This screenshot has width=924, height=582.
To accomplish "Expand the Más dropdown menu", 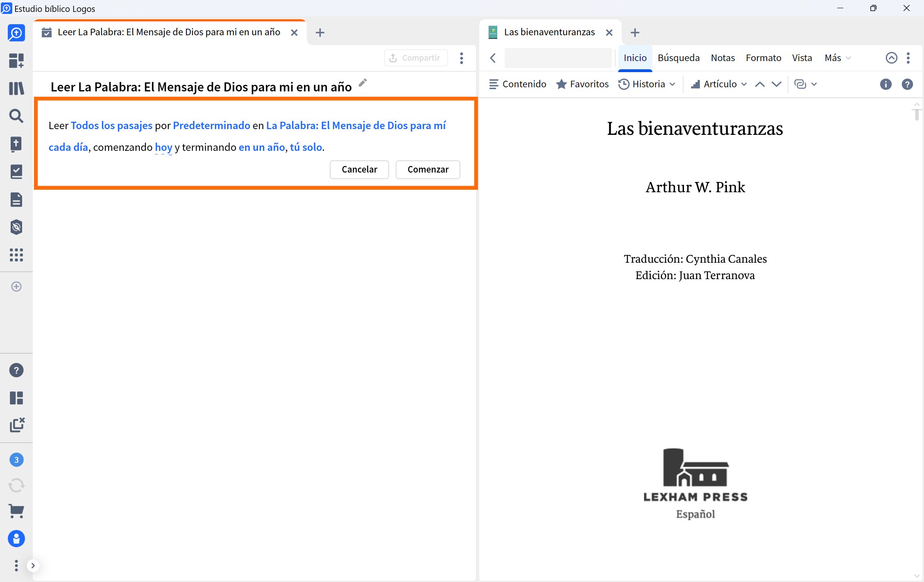I will (x=838, y=58).
